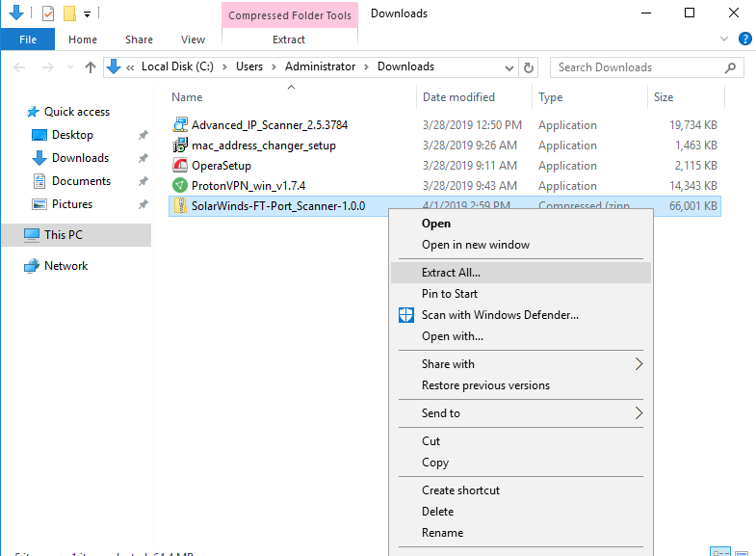This screenshot has height=556, width=756.
Task: Click the blue down-arrow icon in title bar
Action: (x=16, y=13)
